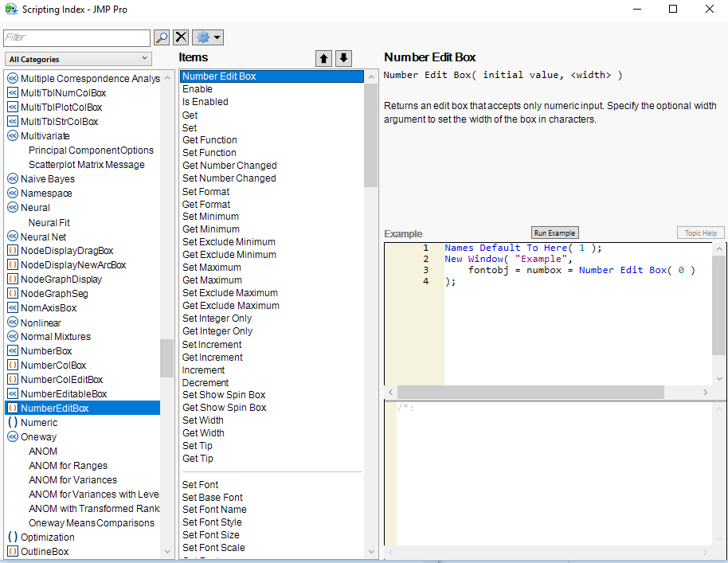
Task: Open the gear settings icon menu
Action: 205,37
